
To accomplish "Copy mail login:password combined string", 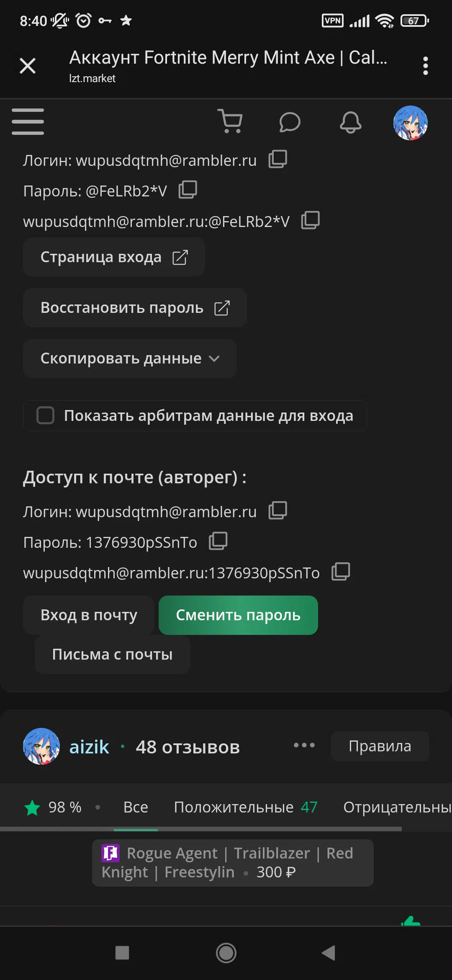I will (x=341, y=572).
